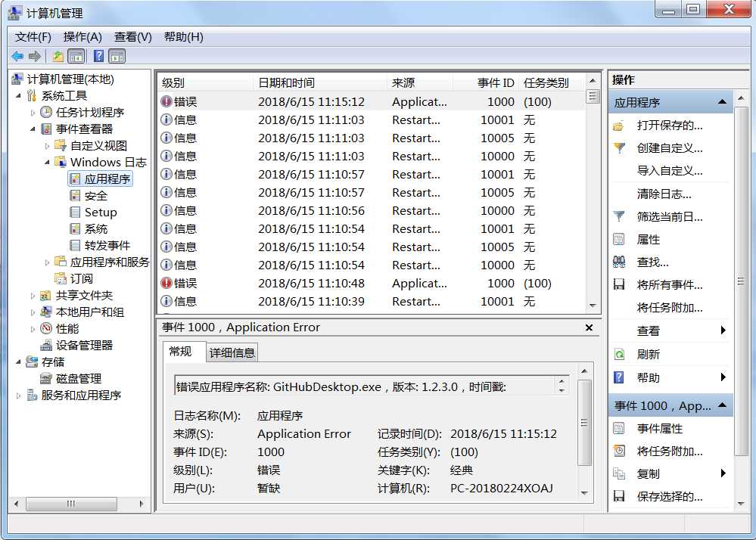Click the Help question mark toolbar icon
This screenshot has height=540, width=756.
[98, 55]
